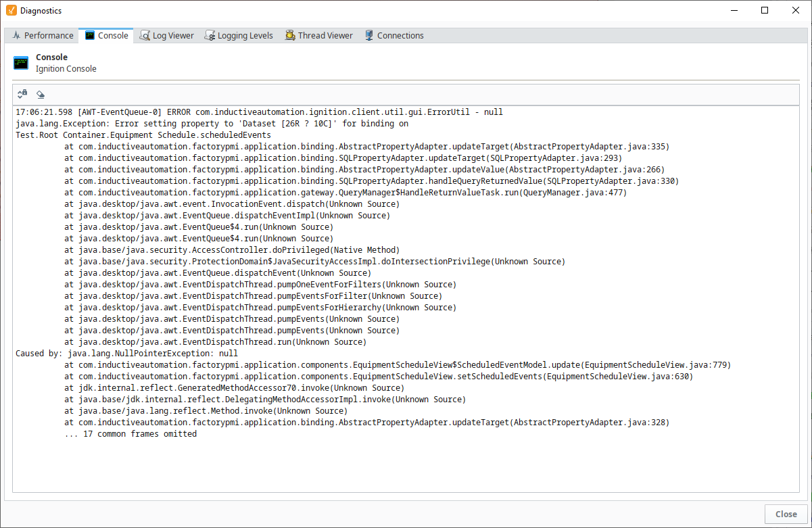Click the AccessController.doPrivileged (Native Method) line
The width and height of the screenshot is (812, 528).
tap(232, 250)
